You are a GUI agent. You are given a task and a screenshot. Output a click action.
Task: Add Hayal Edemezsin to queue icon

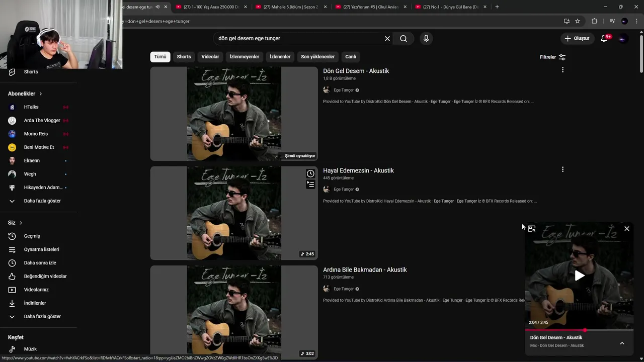pyautogui.click(x=310, y=185)
